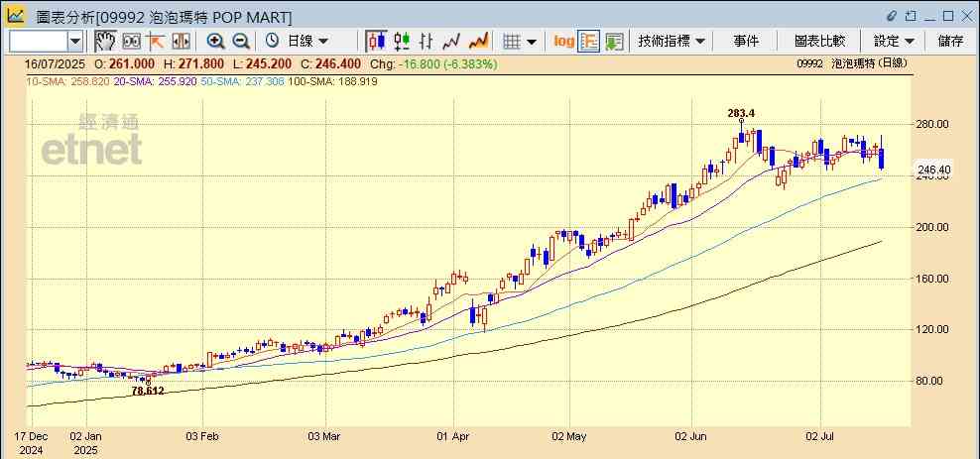Click the H: 271.800 high value
The width and height of the screenshot is (980, 459).
click(x=193, y=63)
